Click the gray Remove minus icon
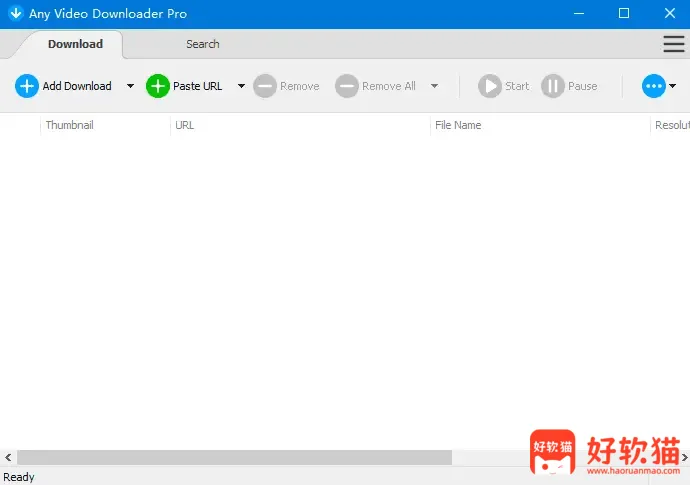Screen dimensions: 690x485 (265, 86)
